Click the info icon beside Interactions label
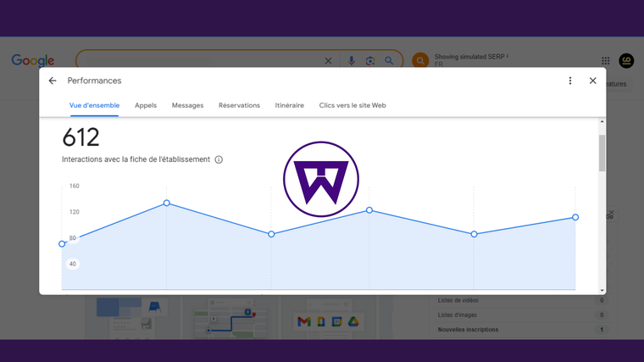The image size is (644, 362). pyautogui.click(x=219, y=159)
